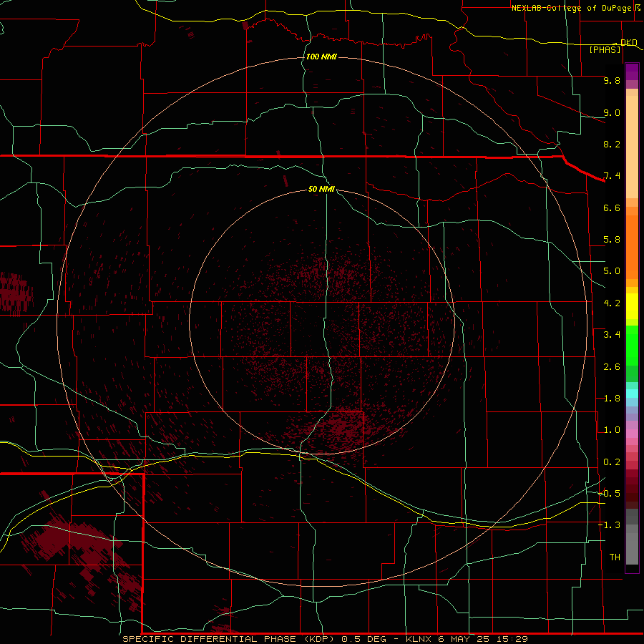Click the [PHAS] legend title
Screen dimensions: 644x644
click(605, 50)
